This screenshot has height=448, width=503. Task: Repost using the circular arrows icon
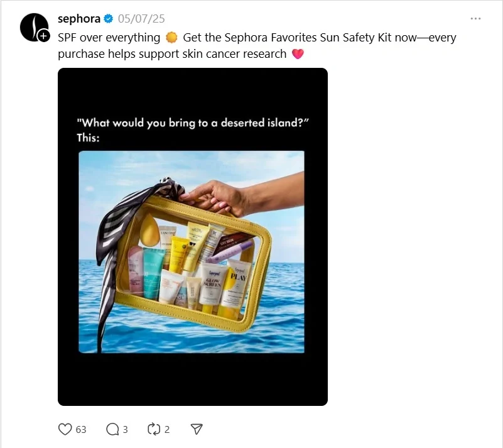[x=154, y=429]
